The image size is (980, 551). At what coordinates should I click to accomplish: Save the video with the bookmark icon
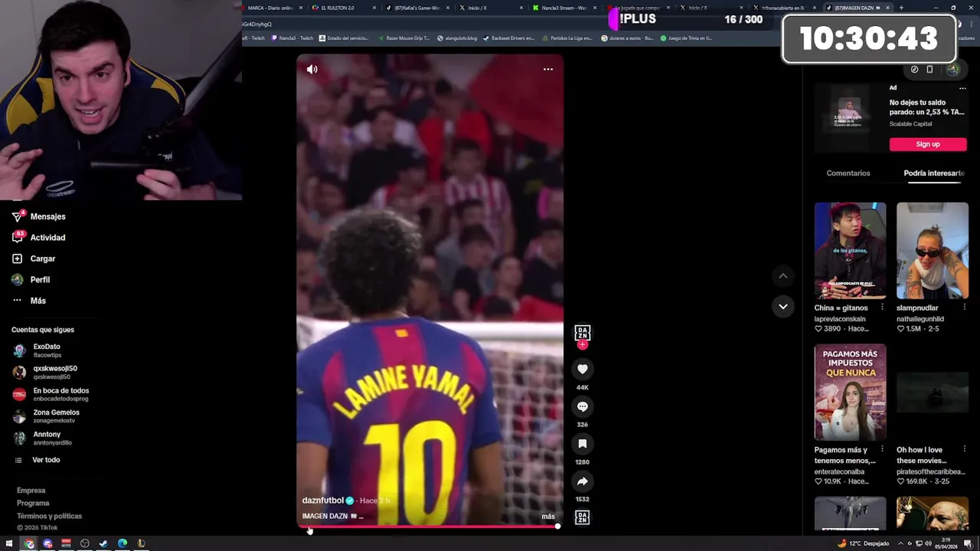click(x=583, y=444)
